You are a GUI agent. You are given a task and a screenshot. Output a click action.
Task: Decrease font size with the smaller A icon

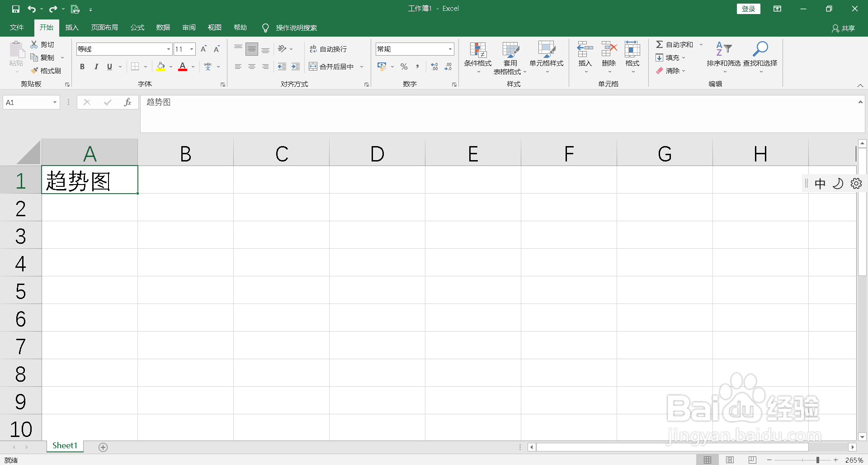[x=217, y=49]
